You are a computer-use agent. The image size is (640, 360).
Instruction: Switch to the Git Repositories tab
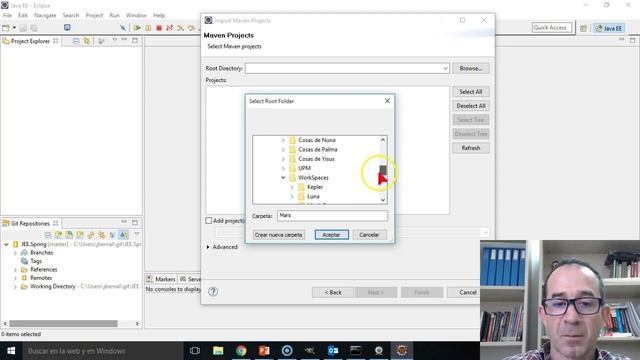31,223
